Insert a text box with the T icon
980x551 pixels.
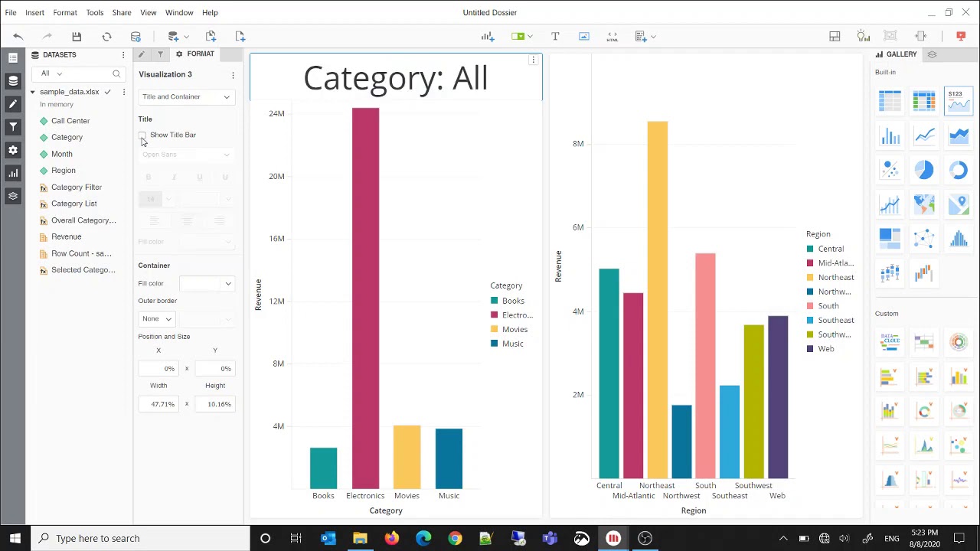[x=555, y=36]
